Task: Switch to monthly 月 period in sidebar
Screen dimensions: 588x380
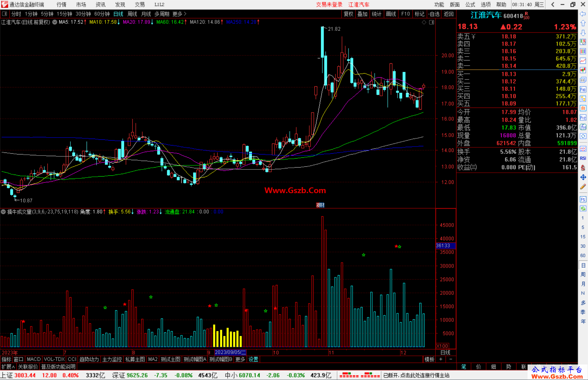Action: pos(583,284)
